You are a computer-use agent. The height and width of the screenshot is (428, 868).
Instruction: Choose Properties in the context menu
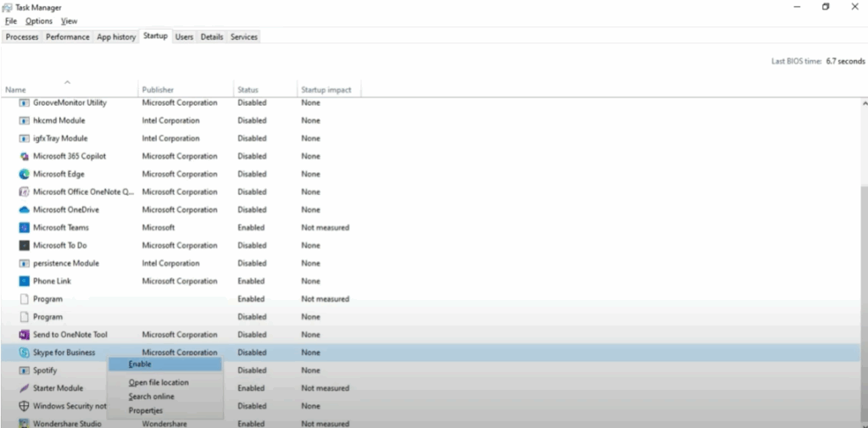pyautogui.click(x=146, y=410)
